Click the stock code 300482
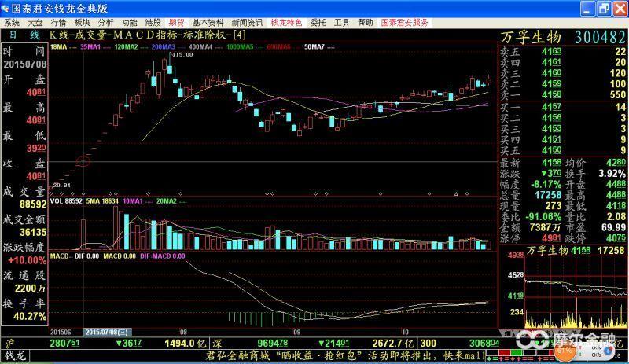The height and width of the screenshot is (364, 629). click(600, 37)
